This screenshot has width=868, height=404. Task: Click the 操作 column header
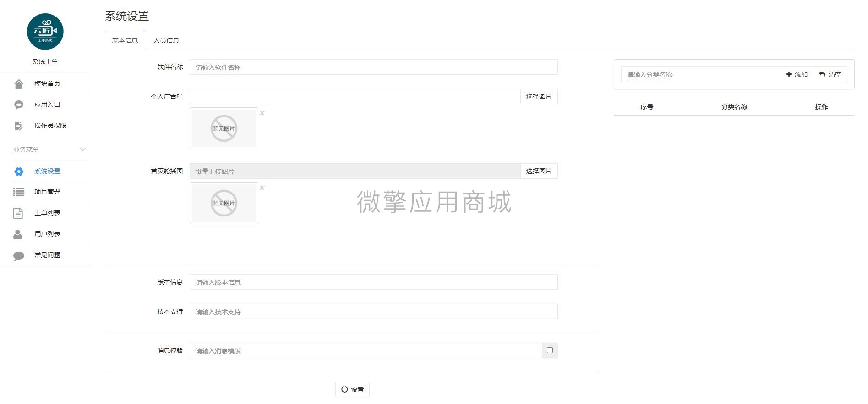[x=821, y=107]
